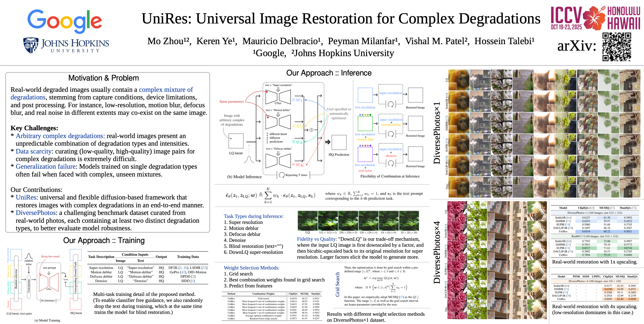Click the Johns Hopkins University shield logo
The image size is (644, 324).
click(x=31, y=45)
